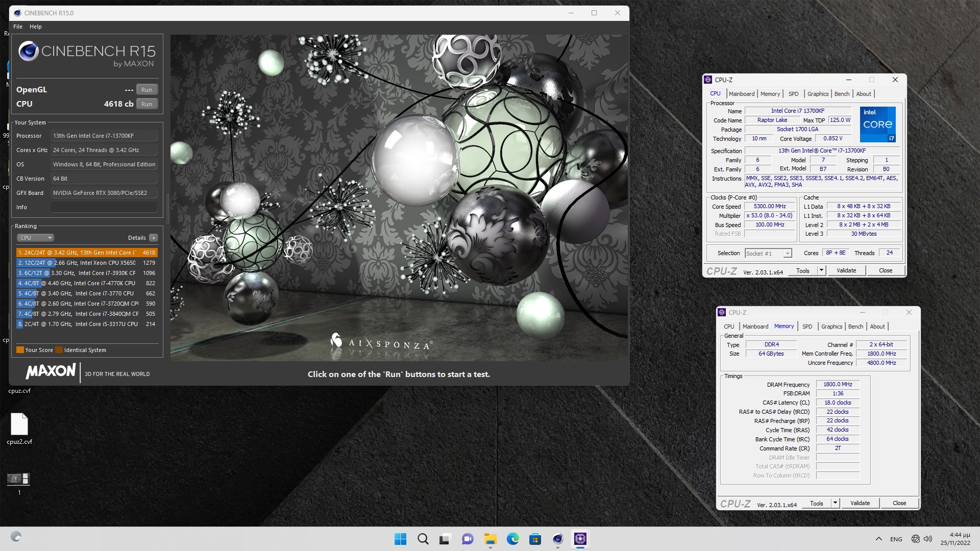This screenshot has width=980, height=551.
Task: Click the rendered scene preview image
Action: (x=399, y=197)
